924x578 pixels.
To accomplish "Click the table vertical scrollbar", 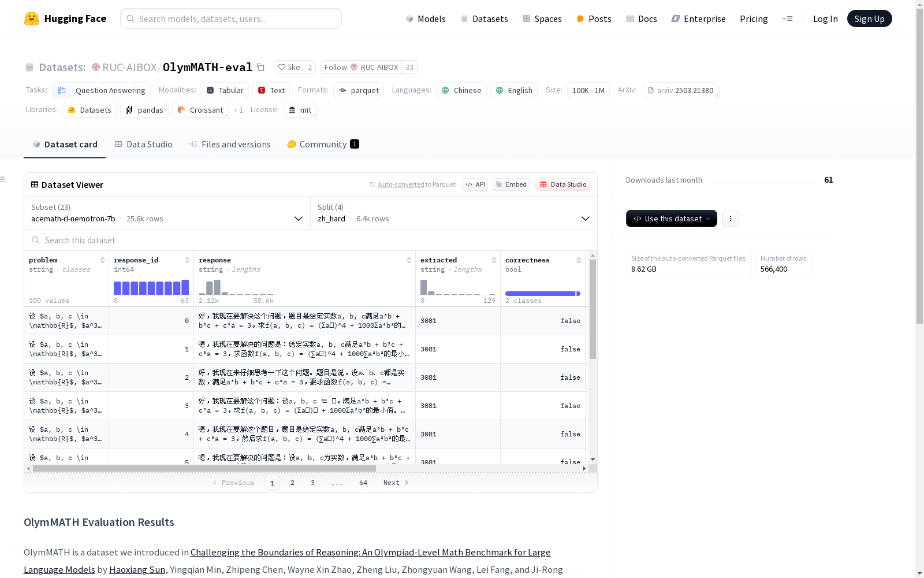I will pos(593,309).
